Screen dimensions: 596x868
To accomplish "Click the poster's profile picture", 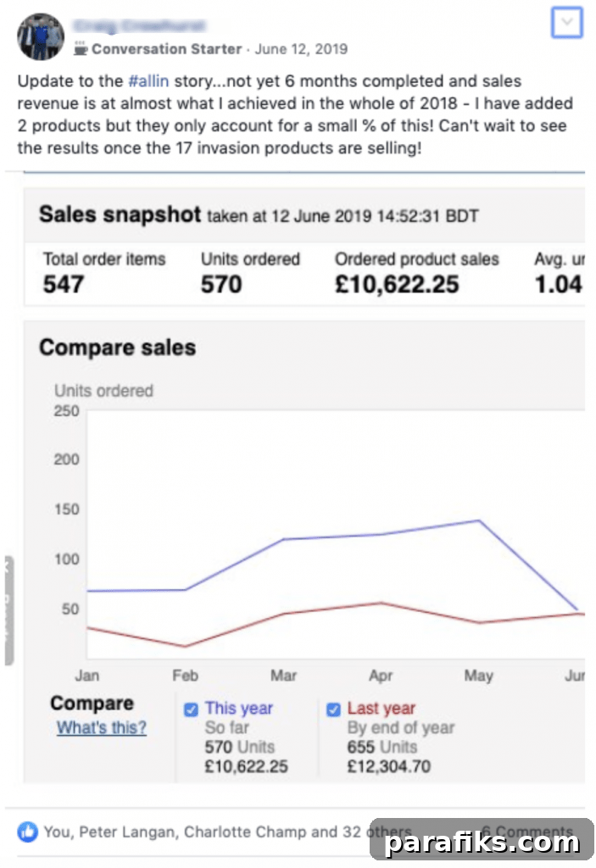I will [x=41, y=36].
